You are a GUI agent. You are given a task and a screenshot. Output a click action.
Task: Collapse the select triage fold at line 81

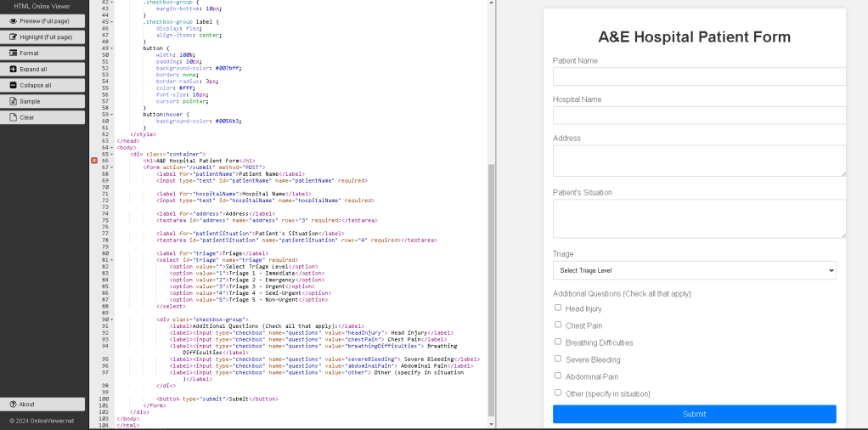pos(112,260)
